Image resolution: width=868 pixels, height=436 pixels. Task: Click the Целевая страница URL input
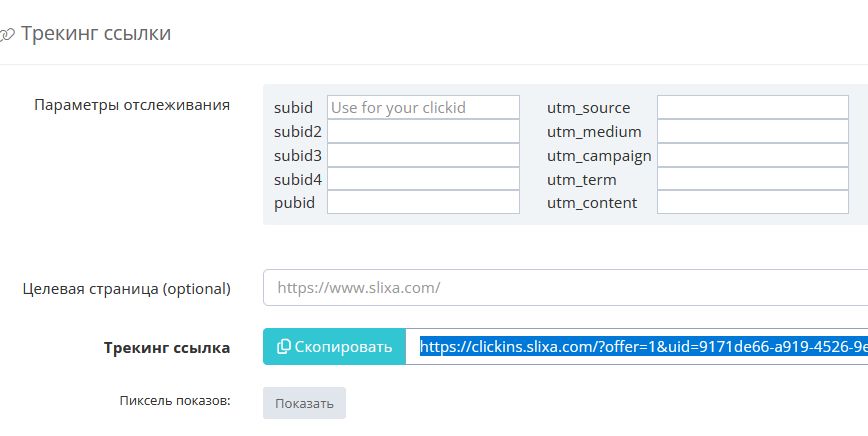pos(565,287)
